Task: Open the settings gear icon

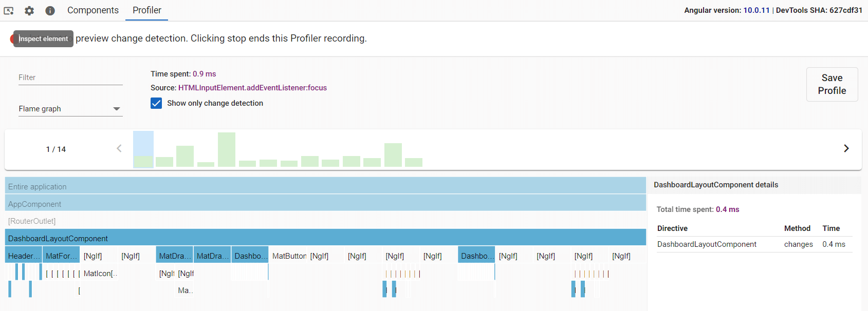Action: [x=29, y=11]
